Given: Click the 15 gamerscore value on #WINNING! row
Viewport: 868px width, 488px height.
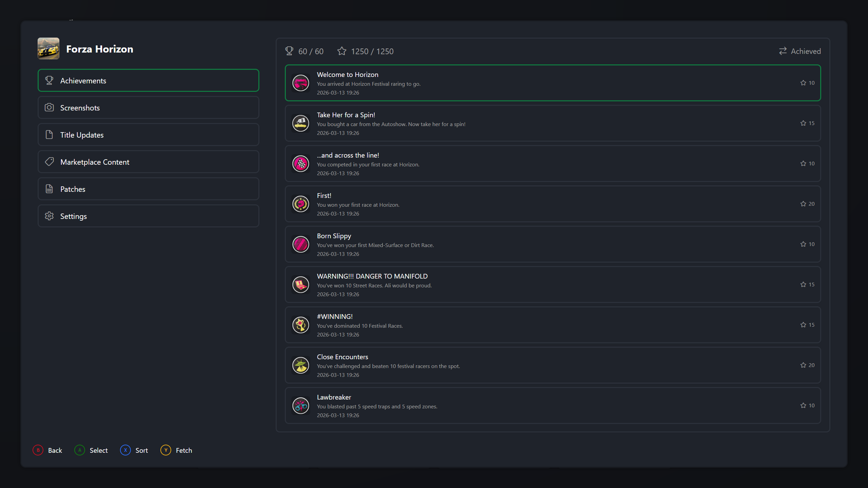Looking at the screenshot, I should 811,325.
